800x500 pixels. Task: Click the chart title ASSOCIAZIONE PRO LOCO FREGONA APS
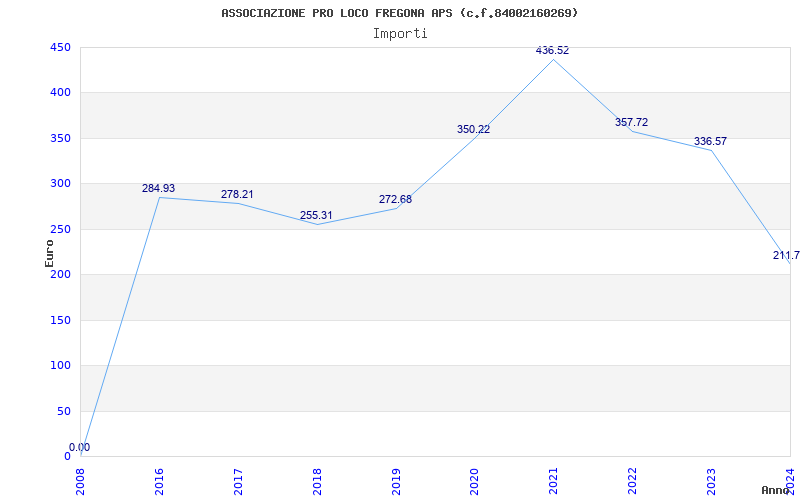click(x=400, y=13)
